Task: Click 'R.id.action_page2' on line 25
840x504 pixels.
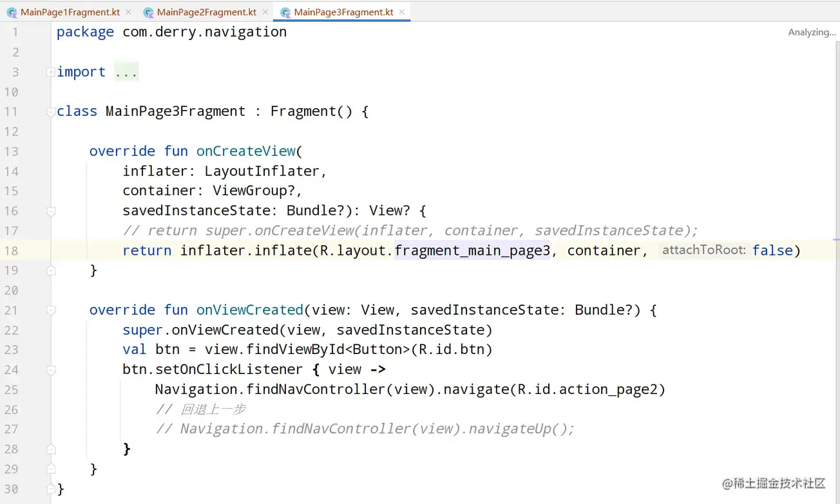Action: coord(588,390)
